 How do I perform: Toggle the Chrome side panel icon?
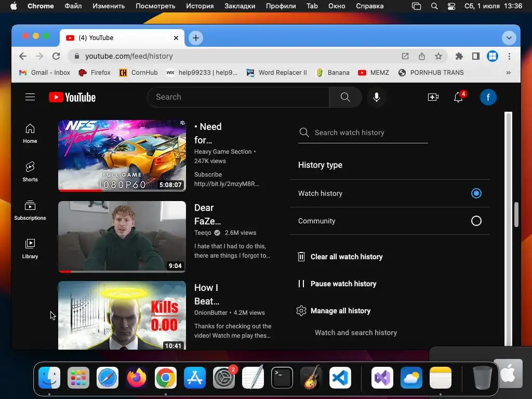pos(476,56)
